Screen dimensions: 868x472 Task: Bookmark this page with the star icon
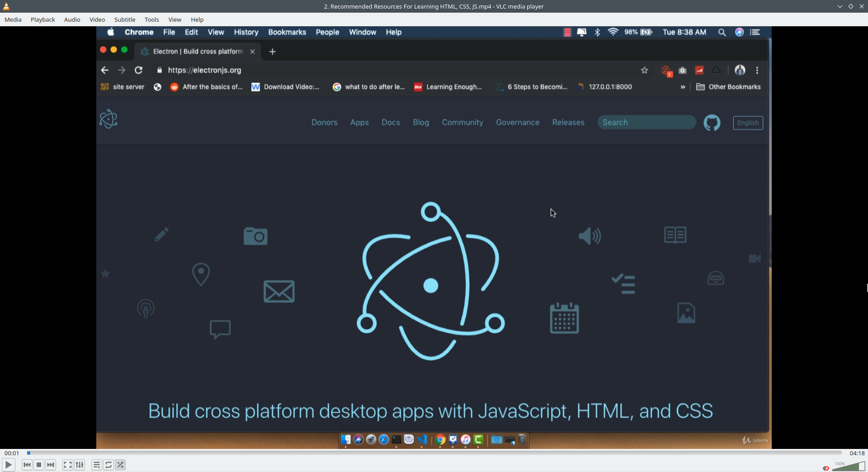pos(645,70)
